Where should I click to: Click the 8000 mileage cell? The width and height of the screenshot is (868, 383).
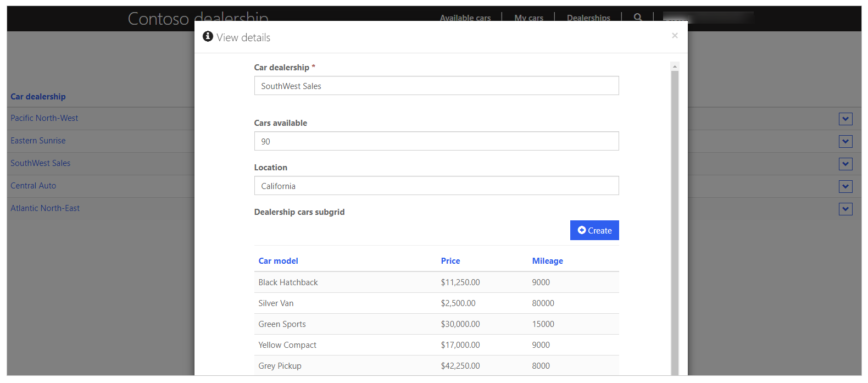tap(541, 366)
